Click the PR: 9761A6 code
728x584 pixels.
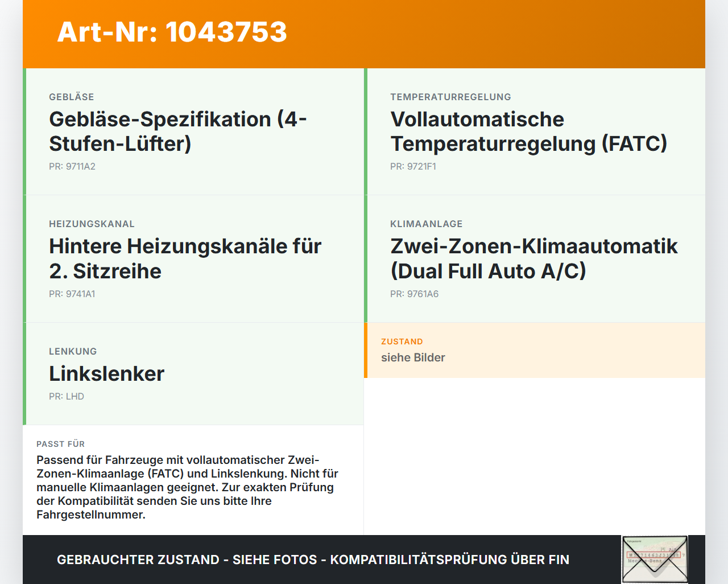click(415, 294)
